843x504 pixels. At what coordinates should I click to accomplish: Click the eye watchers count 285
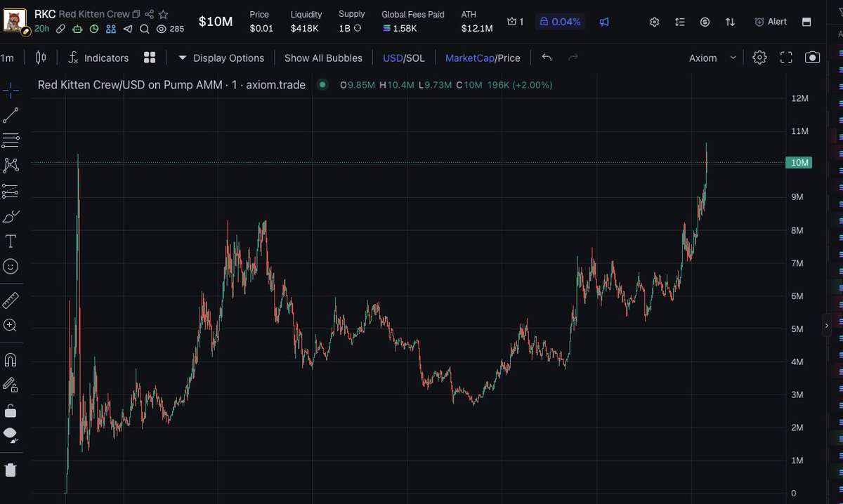click(170, 29)
